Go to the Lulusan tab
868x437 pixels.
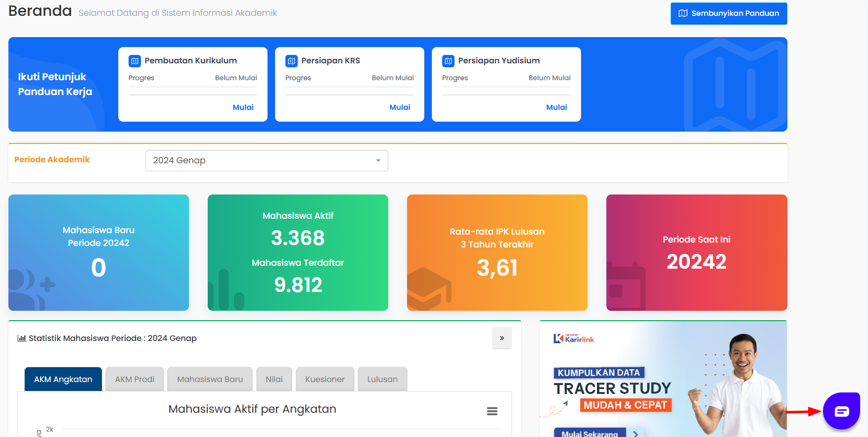(x=382, y=379)
